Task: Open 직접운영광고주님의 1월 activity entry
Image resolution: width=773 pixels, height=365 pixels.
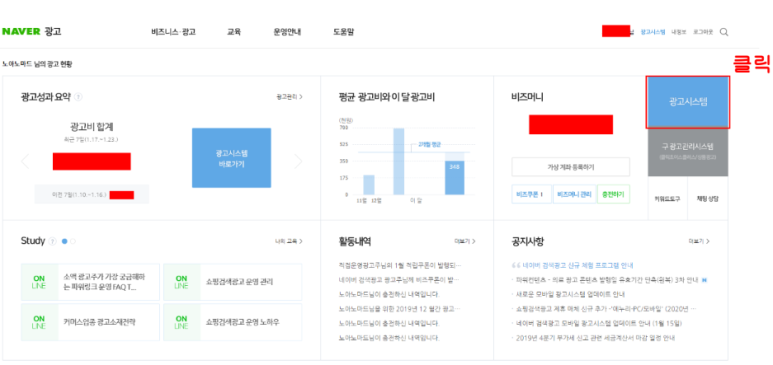Action: click(400, 265)
